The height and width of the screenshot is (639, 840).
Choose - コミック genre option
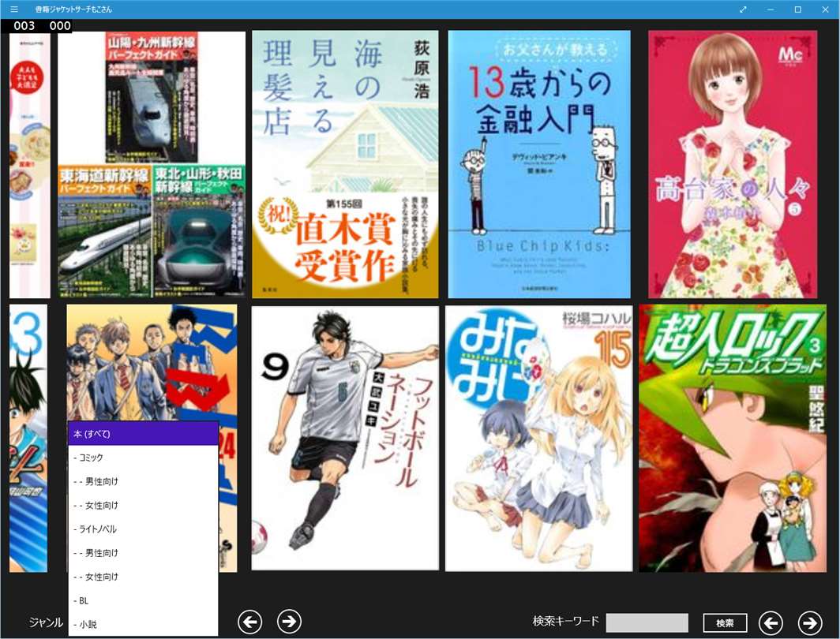144,458
